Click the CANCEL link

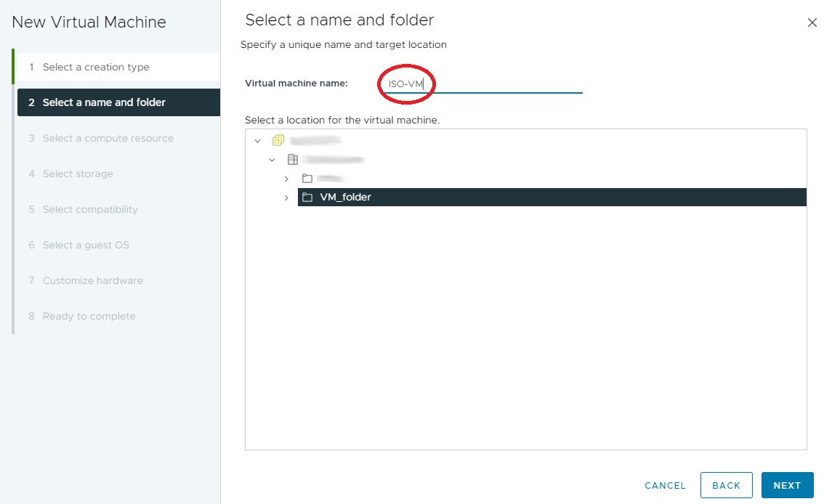pos(665,485)
